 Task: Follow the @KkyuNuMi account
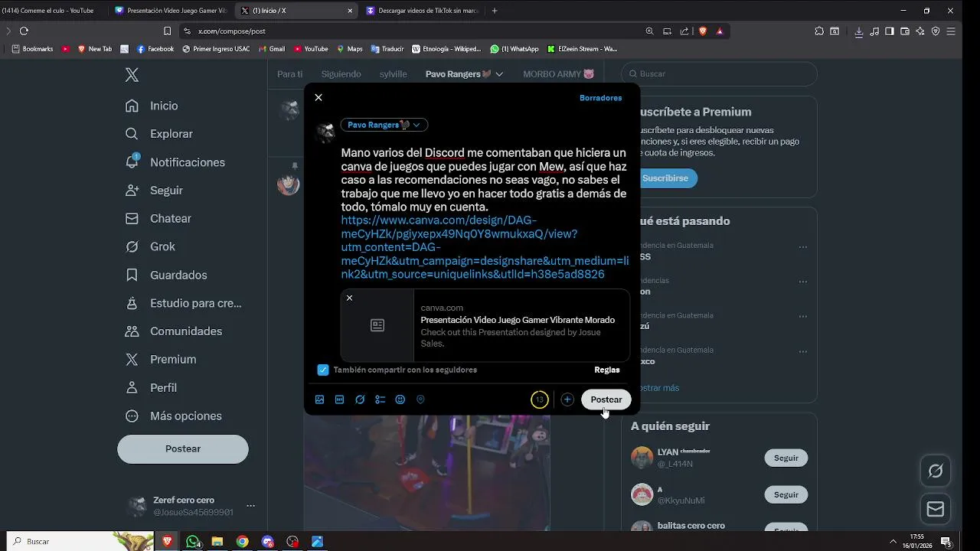click(x=786, y=494)
